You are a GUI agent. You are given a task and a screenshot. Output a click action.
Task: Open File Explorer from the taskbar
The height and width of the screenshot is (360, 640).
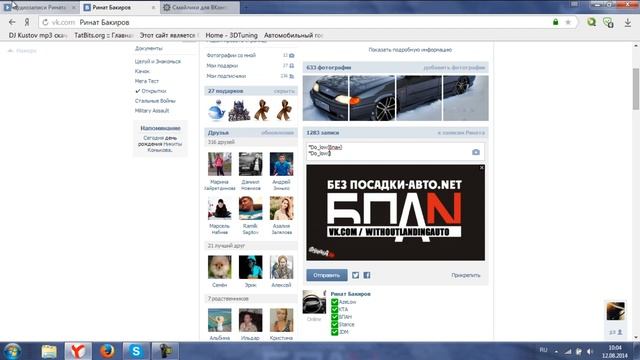tap(49, 351)
